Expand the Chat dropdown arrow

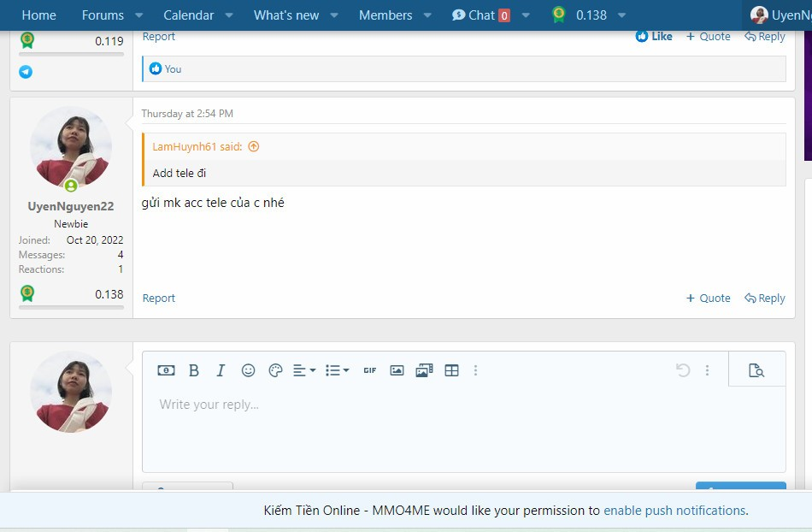coord(526,15)
